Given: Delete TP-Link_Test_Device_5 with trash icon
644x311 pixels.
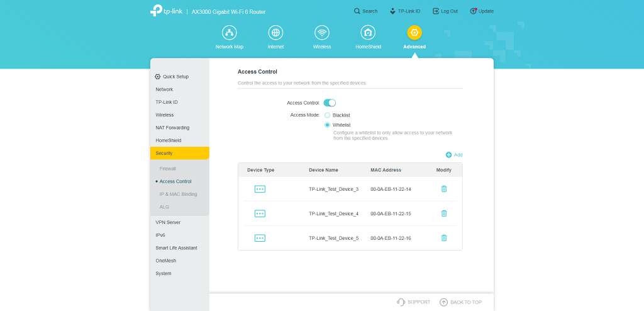Looking at the screenshot, I should (x=444, y=238).
